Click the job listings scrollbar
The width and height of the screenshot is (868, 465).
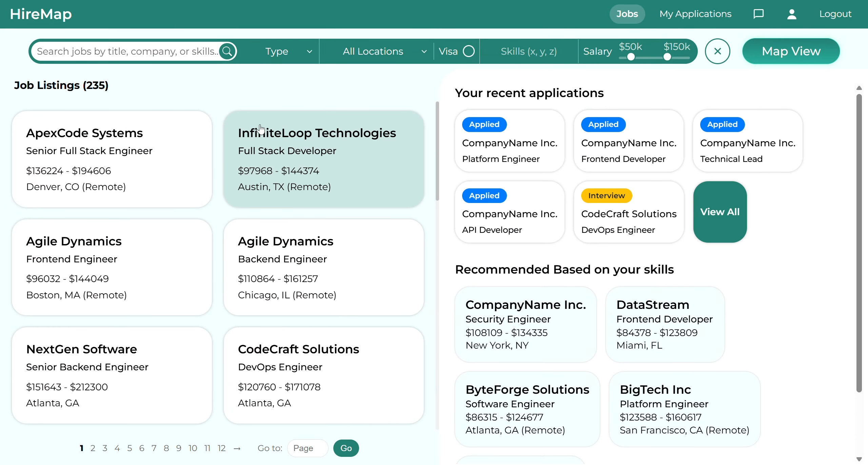point(437,151)
